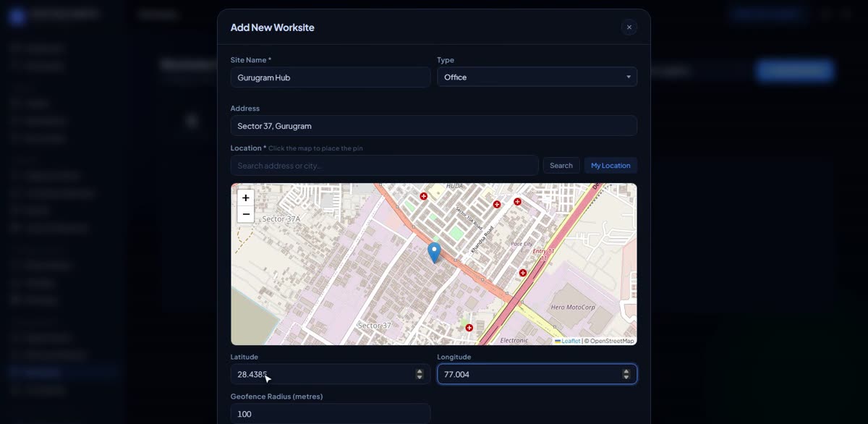Select the blue location pin on map
868x424 pixels.
point(434,253)
